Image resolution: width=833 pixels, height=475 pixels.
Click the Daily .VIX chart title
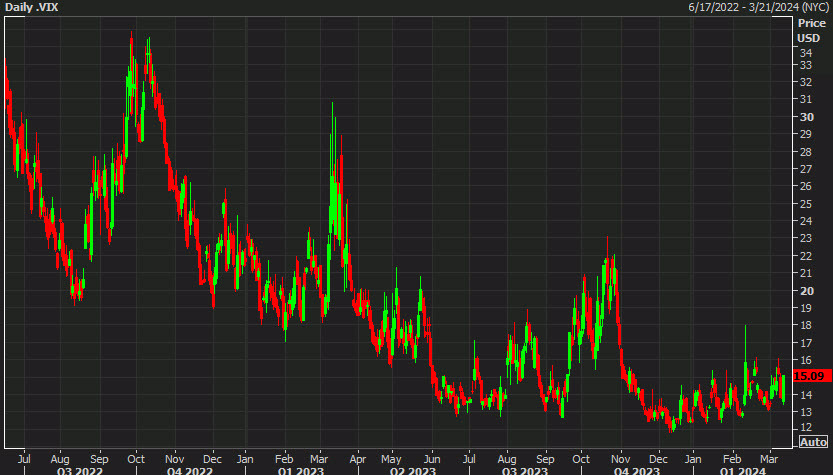coord(31,7)
